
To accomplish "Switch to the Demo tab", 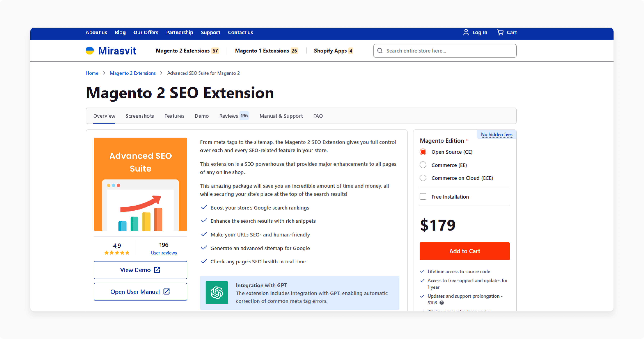I will pyautogui.click(x=202, y=116).
